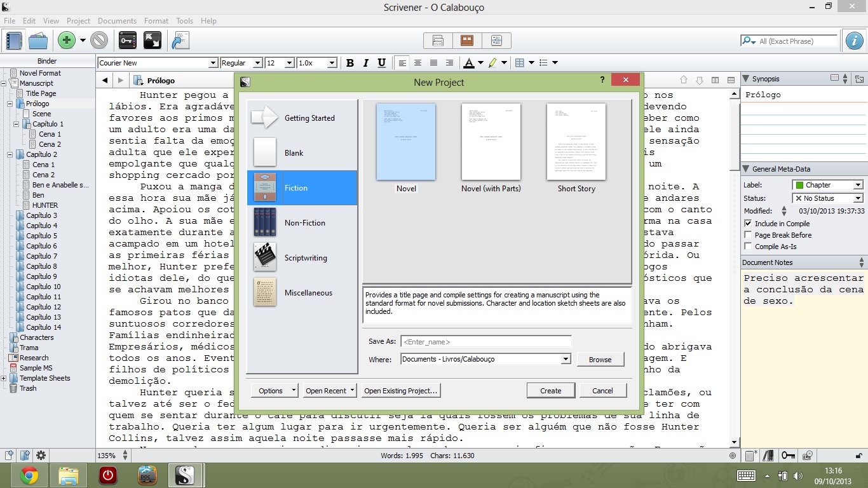This screenshot has width=868, height=488.
Task: Click the Fiction category book icon
Action: coord(265,188)
